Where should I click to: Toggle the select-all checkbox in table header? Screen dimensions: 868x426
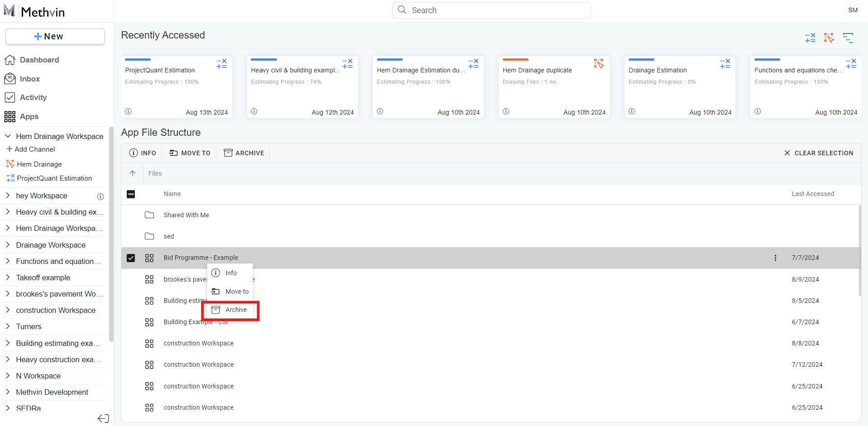pos(131,194)
